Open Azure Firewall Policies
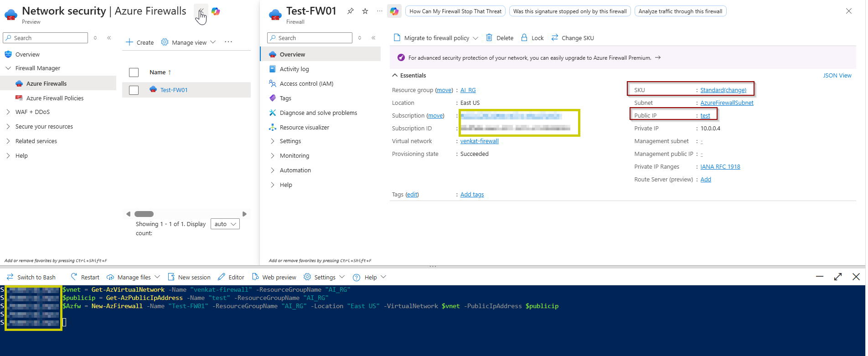868x356 pixels. tap(55, 98)
